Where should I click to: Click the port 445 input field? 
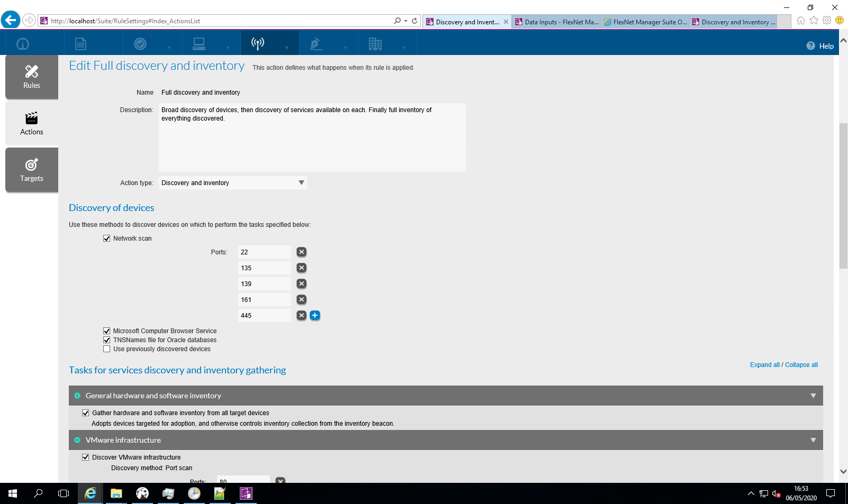pos(265,316)
